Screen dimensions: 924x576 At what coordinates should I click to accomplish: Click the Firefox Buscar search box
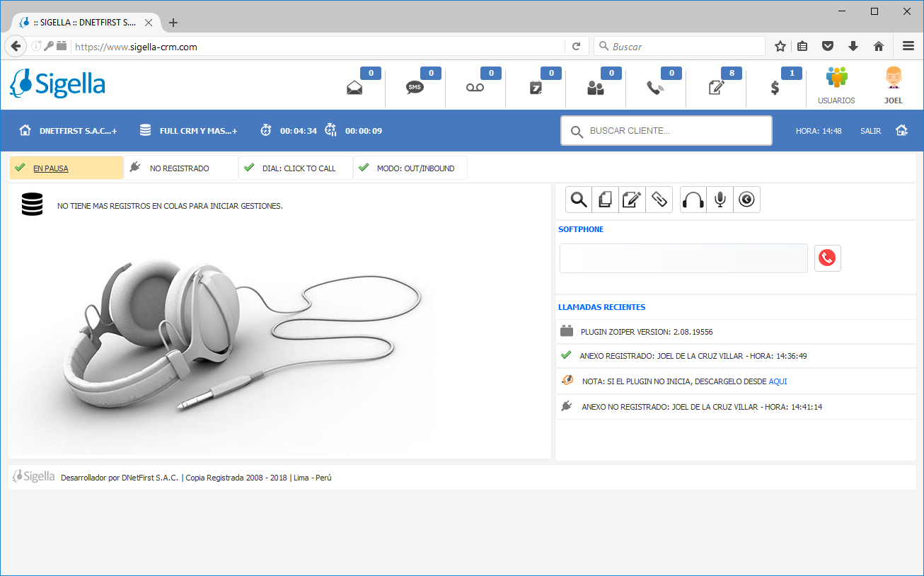pyautogui.click(x=679, y=46)
